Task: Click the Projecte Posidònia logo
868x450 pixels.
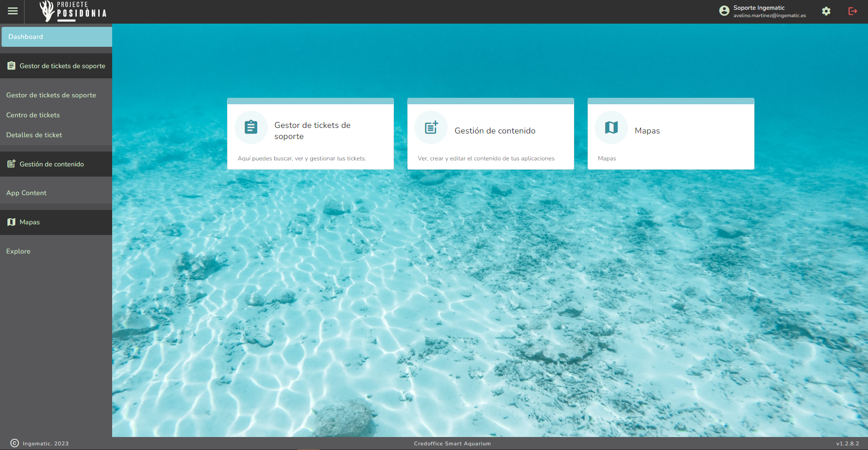Action: pos(73,11)
